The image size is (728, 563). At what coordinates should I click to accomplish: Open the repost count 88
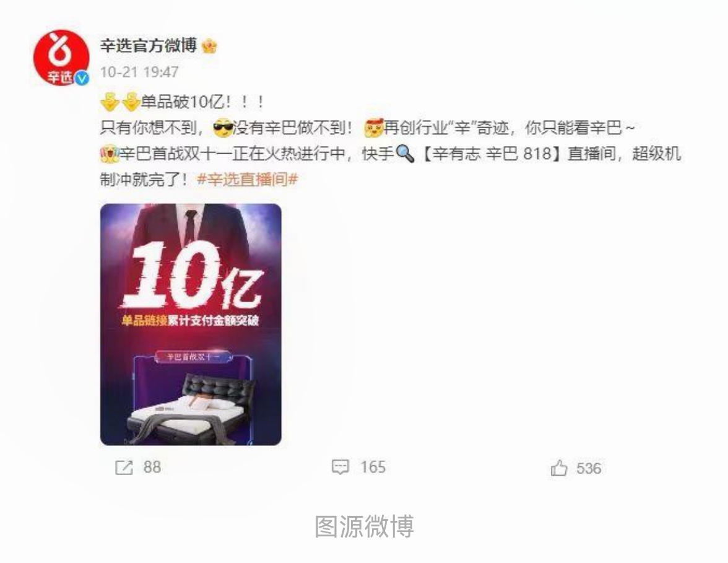pyautogui.click(x=152, y=467)
